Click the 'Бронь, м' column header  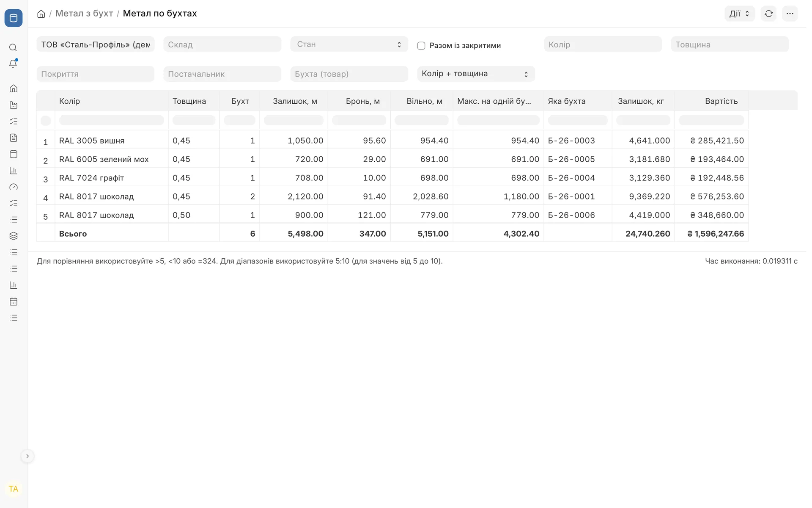pyautogui.click(x=362, y=101)
